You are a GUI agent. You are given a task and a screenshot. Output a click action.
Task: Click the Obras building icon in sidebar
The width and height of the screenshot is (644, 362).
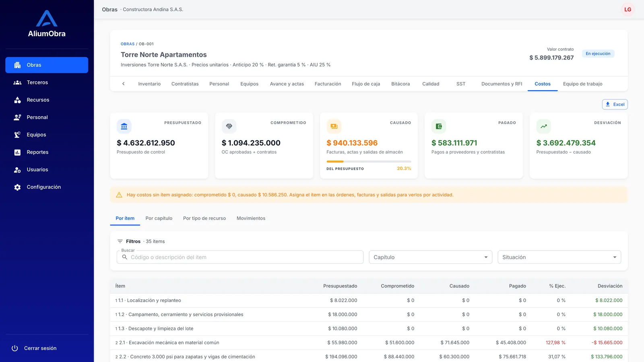click(x=17, y=65)
